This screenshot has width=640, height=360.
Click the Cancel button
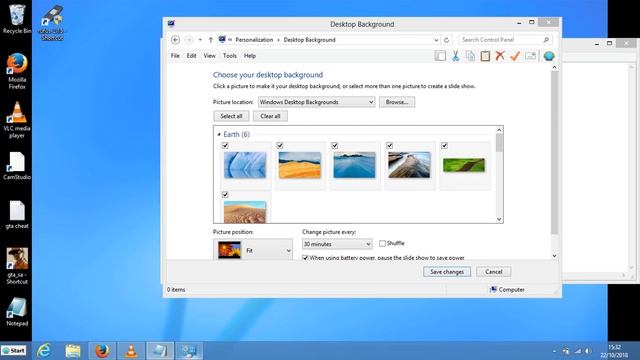[493, 272]
